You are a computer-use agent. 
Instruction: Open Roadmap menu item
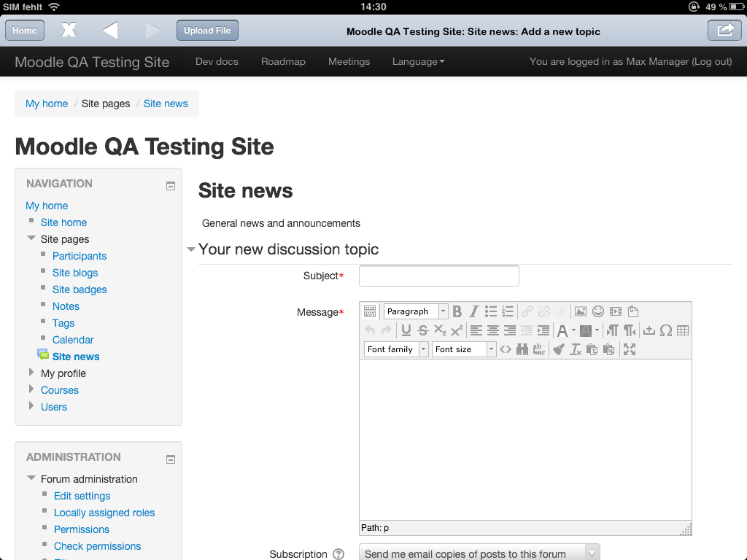point(283,62)
